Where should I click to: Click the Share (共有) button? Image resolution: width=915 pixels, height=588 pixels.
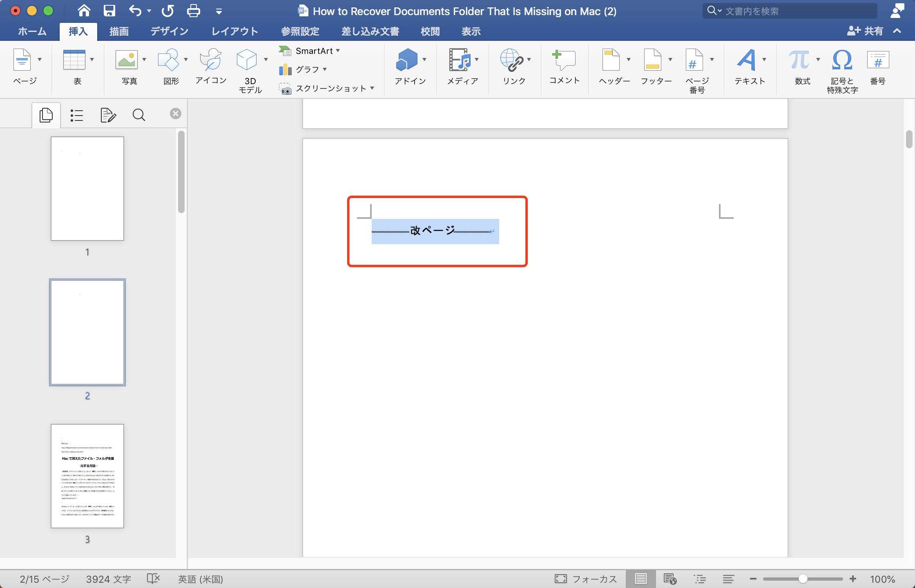tap(866, 31)
